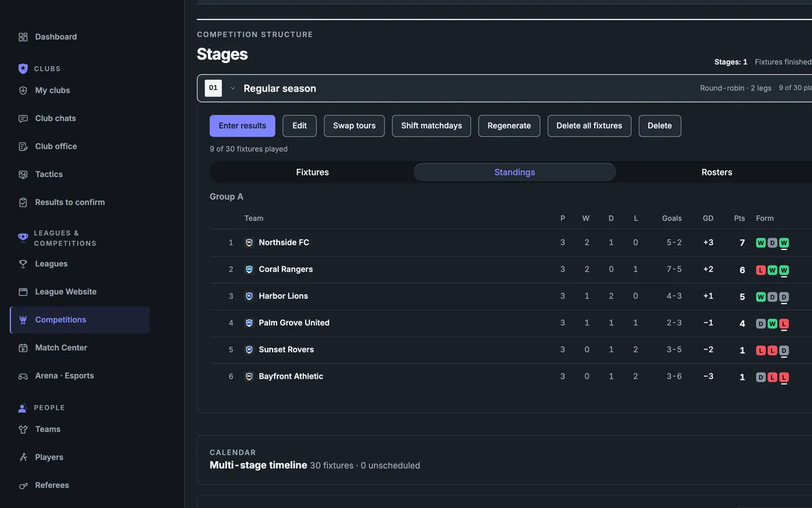Go to Match Center menu item
This screenshot has height=508, width=812.
click(80, 347)
